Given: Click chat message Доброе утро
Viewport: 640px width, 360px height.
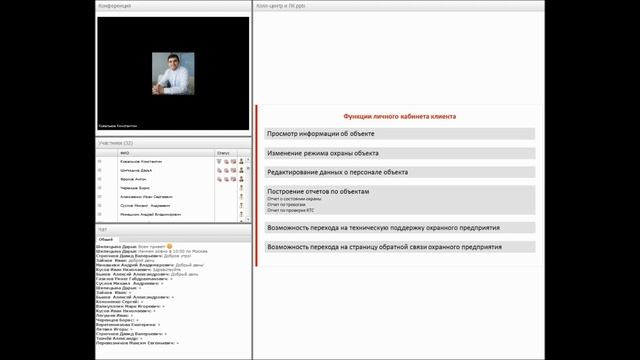Looking at the screenshot, I should click(178, 256).
